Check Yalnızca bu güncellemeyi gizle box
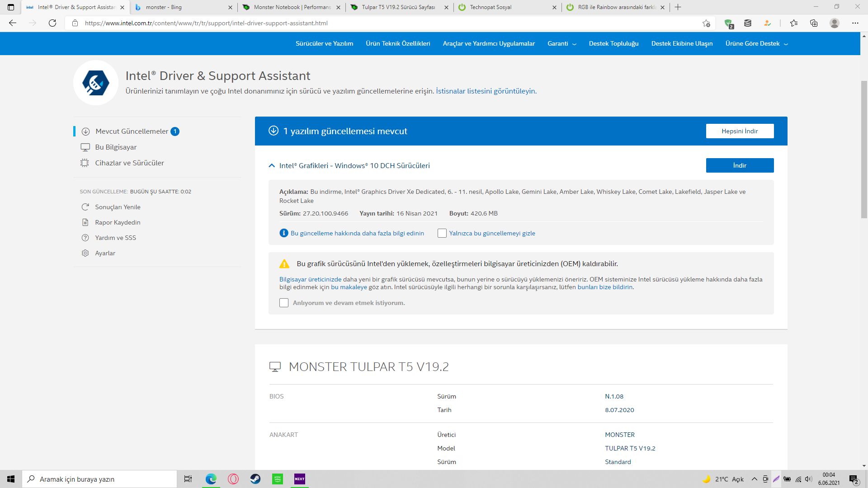Image resolution: width=868 pixels, height=488 pixels. (442, 233)
